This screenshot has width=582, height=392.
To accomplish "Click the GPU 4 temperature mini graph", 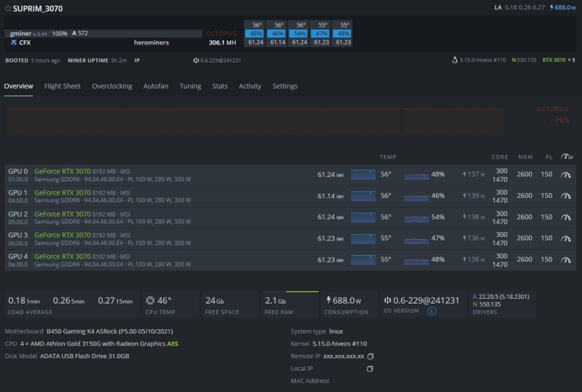I will click(x=363, y=260).
